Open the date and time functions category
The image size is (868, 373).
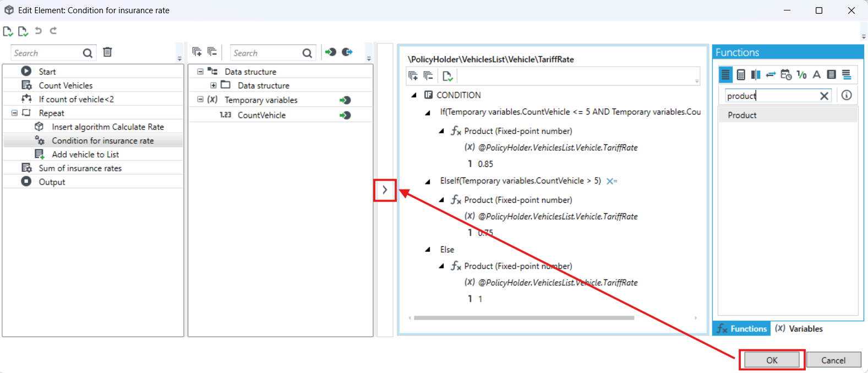click(786, 74)
